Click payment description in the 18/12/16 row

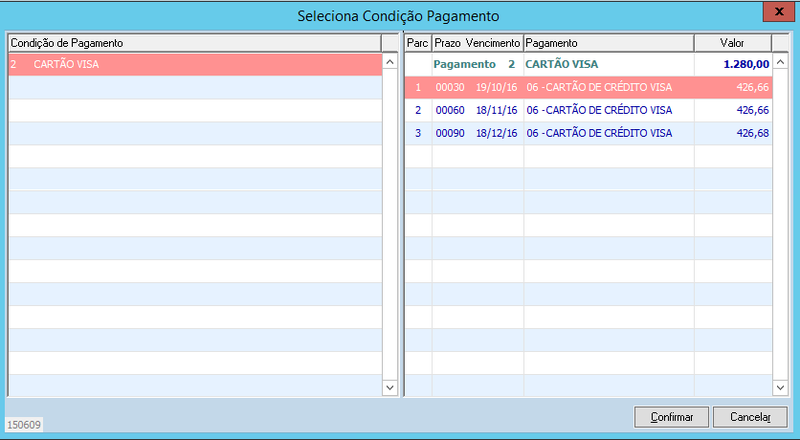click(599, 133)
